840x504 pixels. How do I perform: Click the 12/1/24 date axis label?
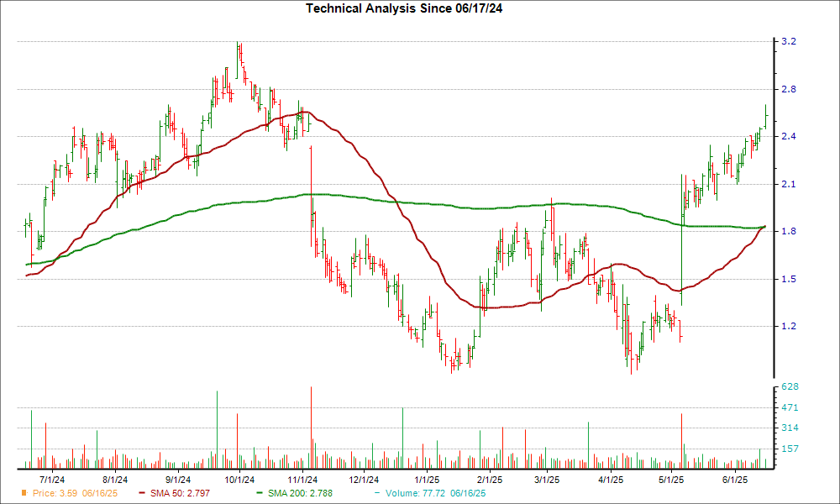tap(364, 480)
